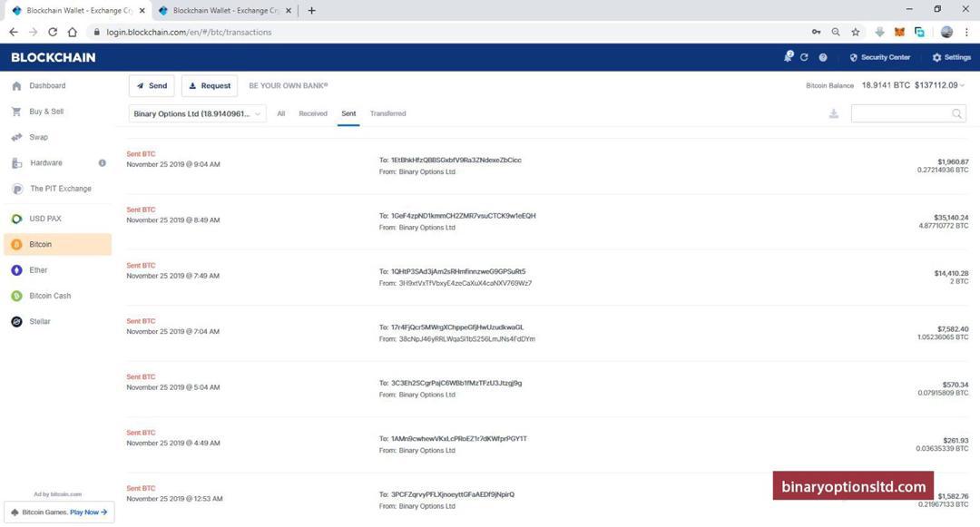Close the first Blockchain Wallet tab
Viewport: 980px width, 527px height.
tap(142, 11)
